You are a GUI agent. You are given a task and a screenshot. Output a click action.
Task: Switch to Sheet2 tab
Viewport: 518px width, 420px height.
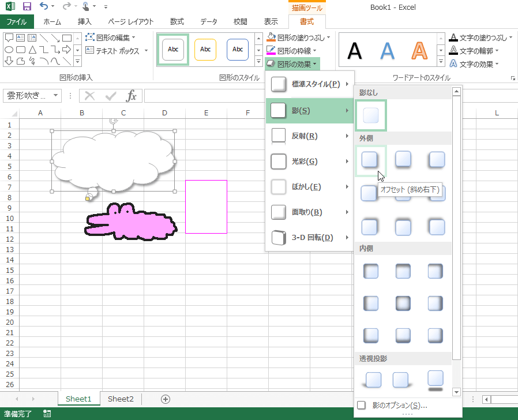click(x=121, y=399)
